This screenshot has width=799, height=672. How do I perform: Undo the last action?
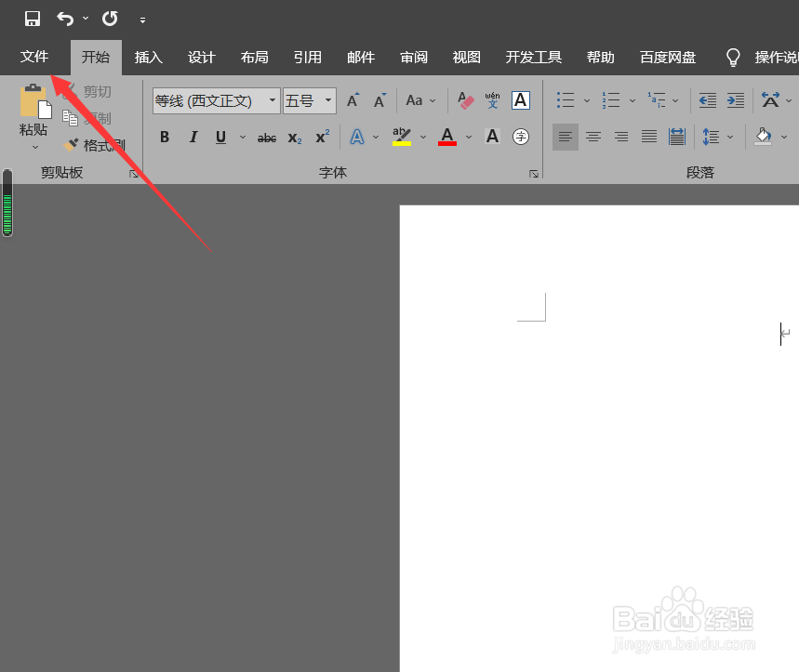65,19
